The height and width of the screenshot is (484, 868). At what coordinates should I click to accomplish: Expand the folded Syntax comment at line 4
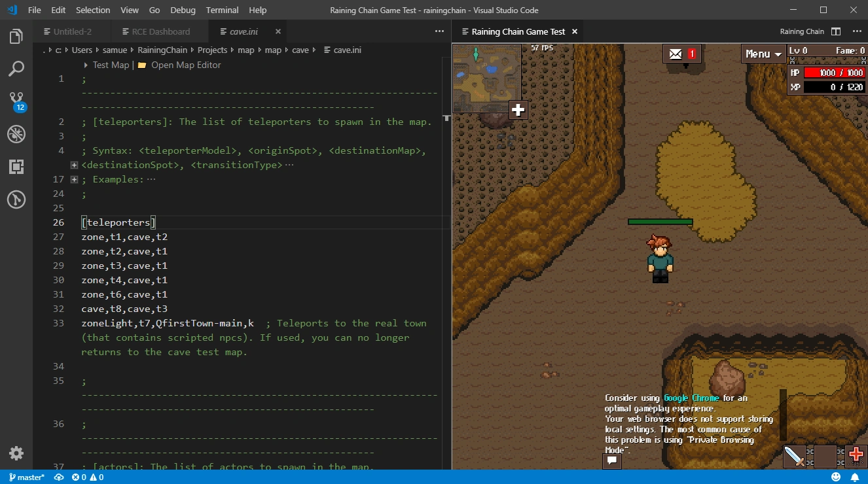tap(74, 165)
